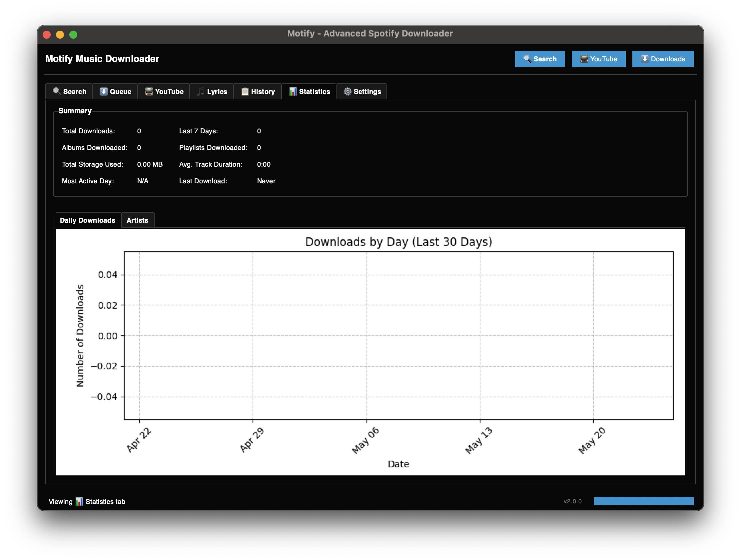This screenshot has height=560, width=741.
Task: Click the bar chart icon on Statistics tab
Action: point(293,91)
